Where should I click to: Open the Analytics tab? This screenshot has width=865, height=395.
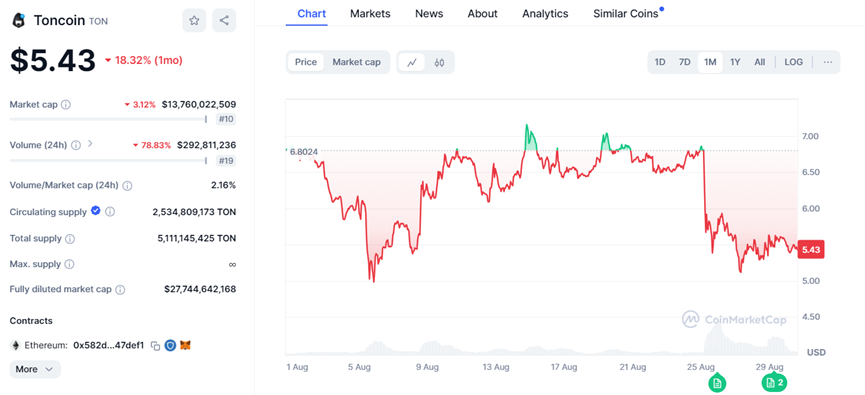[545, 14]
